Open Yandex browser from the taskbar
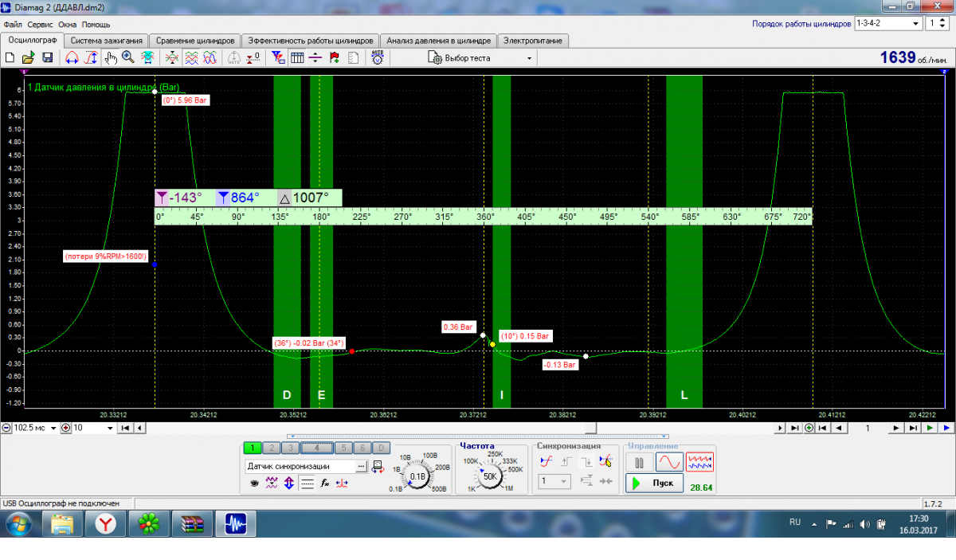This screenshot has height=560, width=956. click(106, 523)
